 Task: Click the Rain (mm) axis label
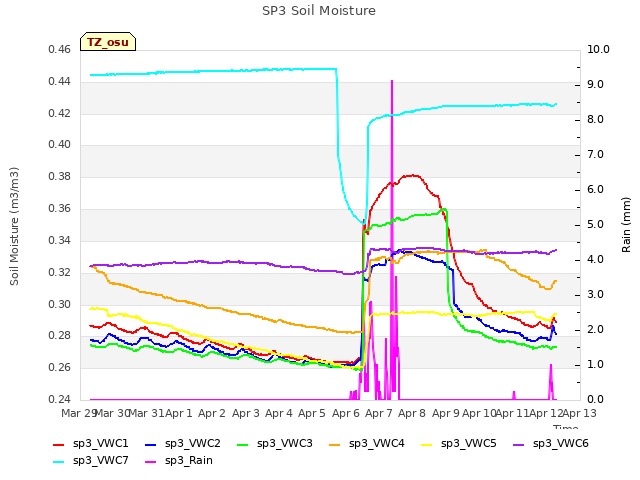626,225
